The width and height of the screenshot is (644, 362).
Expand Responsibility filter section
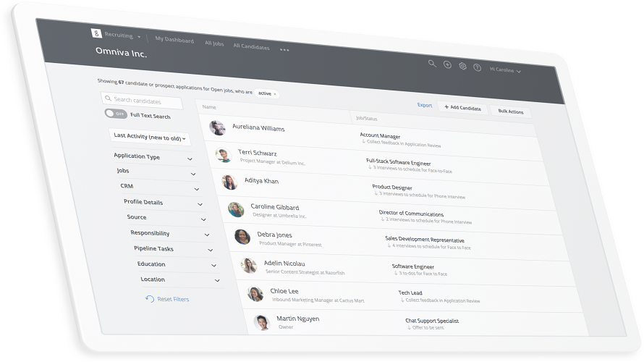(170, 233)
